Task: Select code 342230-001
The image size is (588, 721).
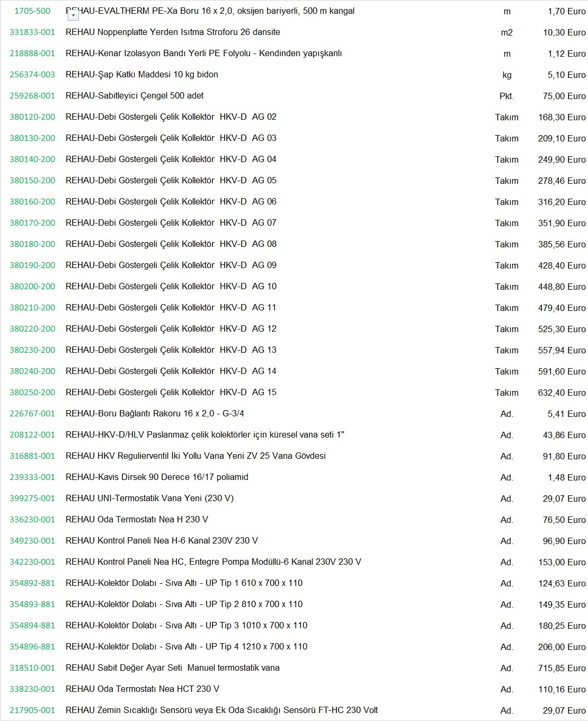Action: pos(32,562)
